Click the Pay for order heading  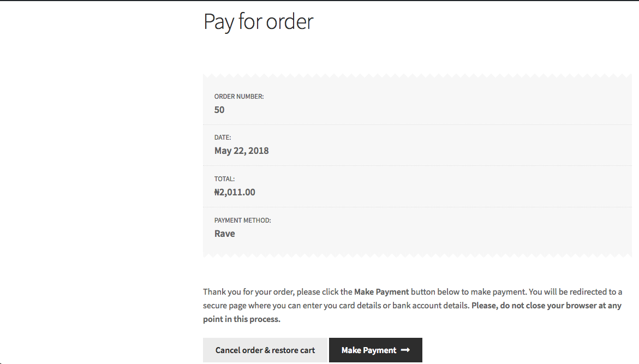point(258,22)
